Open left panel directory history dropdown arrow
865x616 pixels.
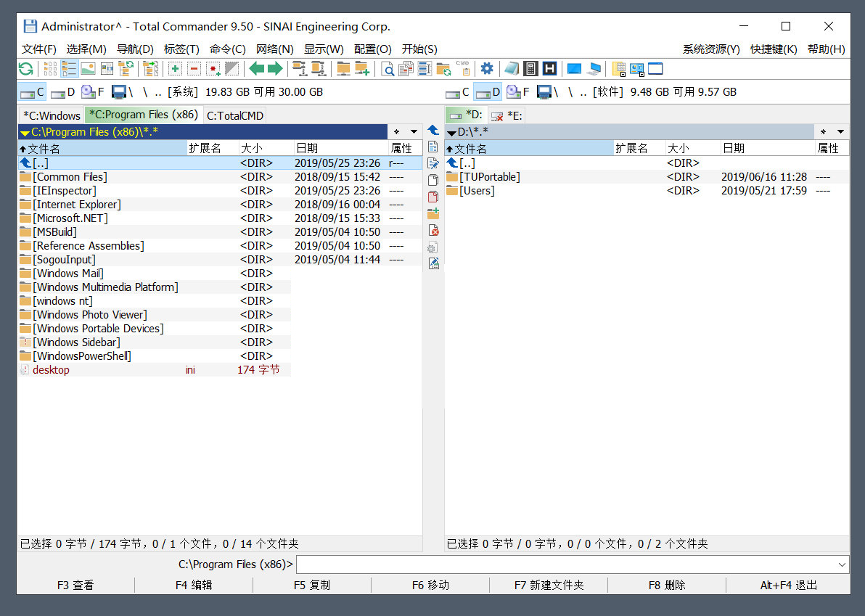coord(414,132)
